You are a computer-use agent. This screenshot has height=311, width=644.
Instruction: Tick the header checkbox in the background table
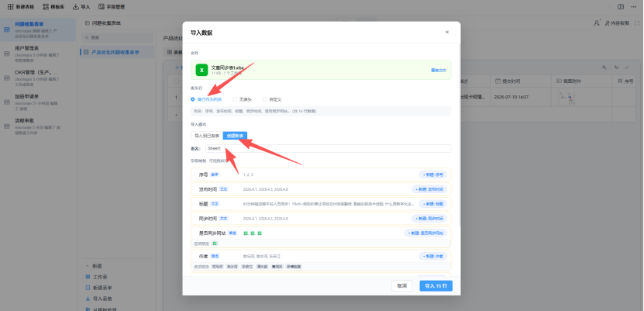176,81
